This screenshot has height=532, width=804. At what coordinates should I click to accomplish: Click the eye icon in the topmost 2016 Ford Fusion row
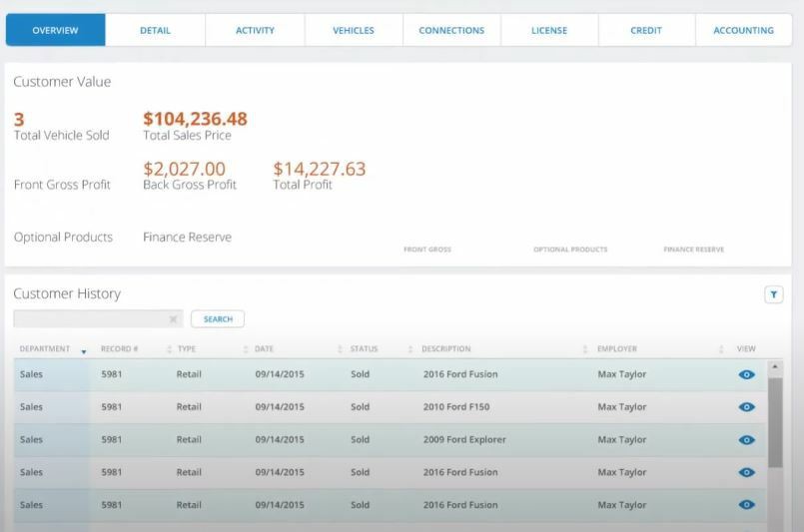(x=747, y=374)
